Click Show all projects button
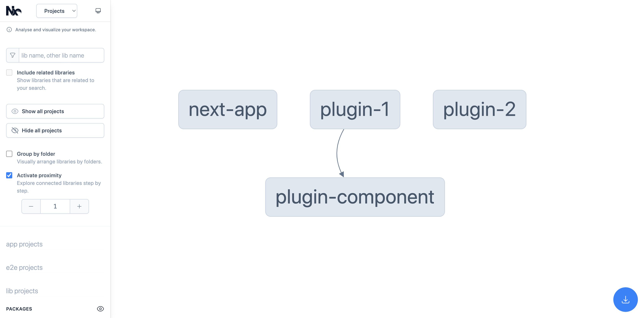Image resolution: width=644 pixels, height=318 pixels. (55, 111)
